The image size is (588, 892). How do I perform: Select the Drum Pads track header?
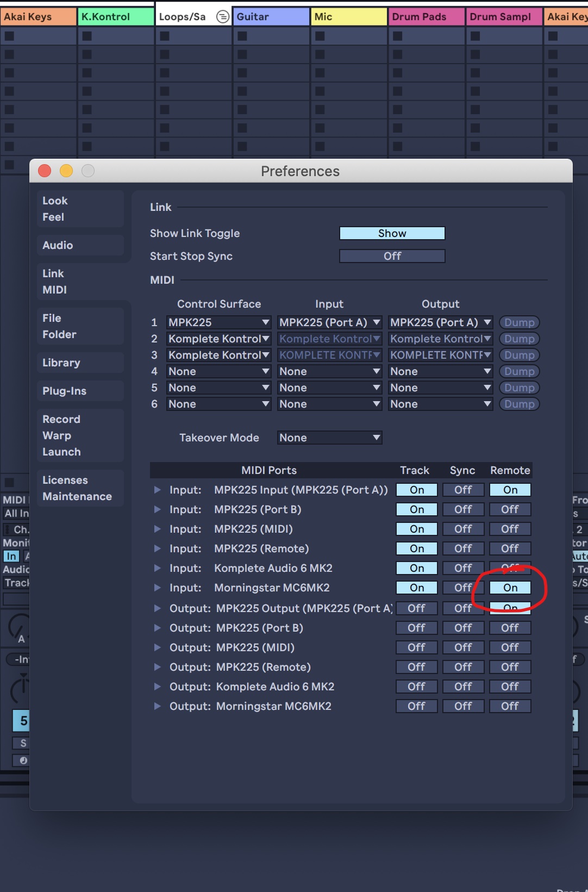427,17
